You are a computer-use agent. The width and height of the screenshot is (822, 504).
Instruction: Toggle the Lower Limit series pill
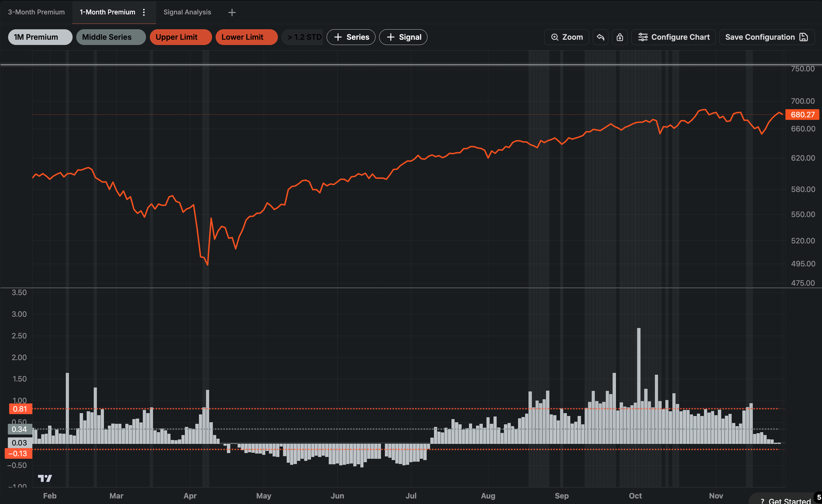click(x=246, y=37)
